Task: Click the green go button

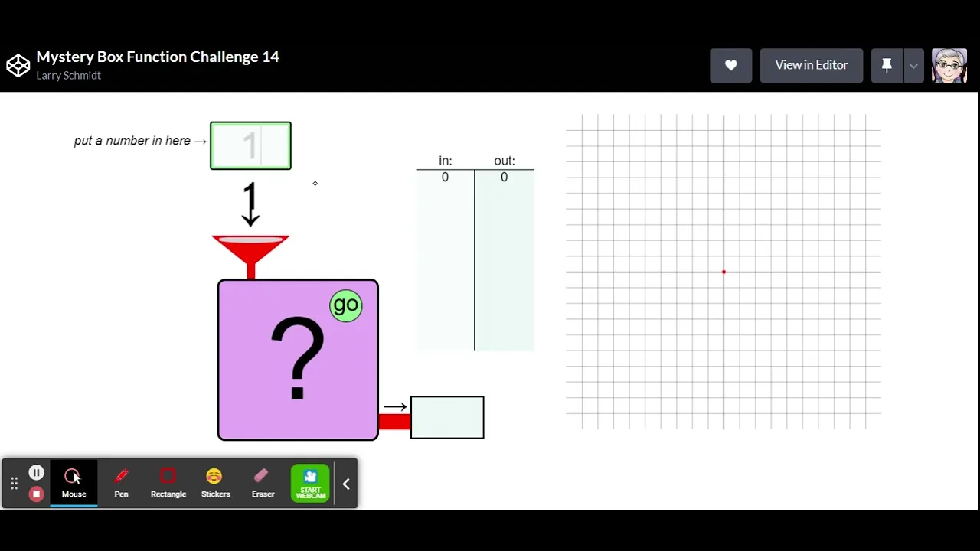Action: pos(346,305)
